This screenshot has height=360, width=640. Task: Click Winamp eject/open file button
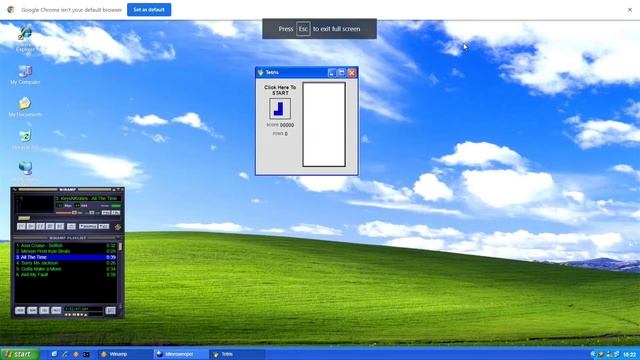71,227
